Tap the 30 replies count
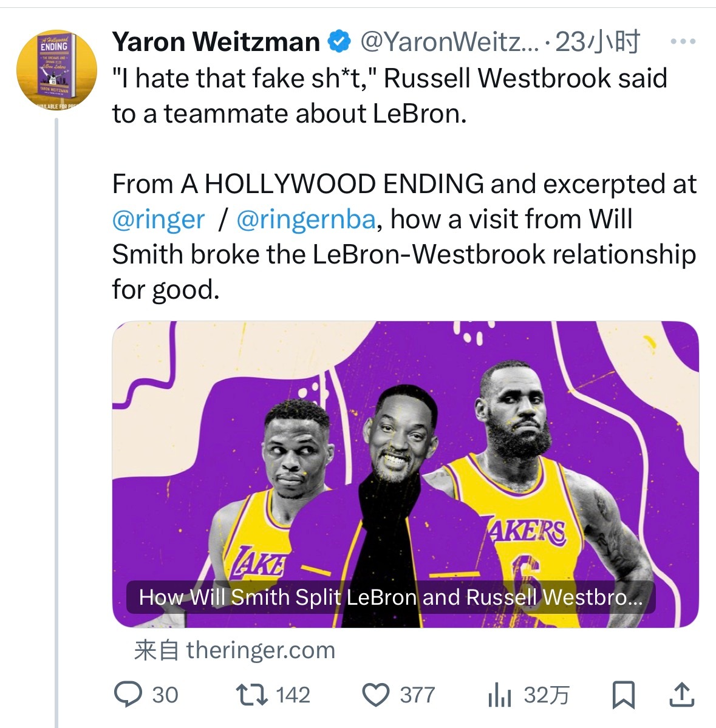716x728 pixels. pos(165,695)
